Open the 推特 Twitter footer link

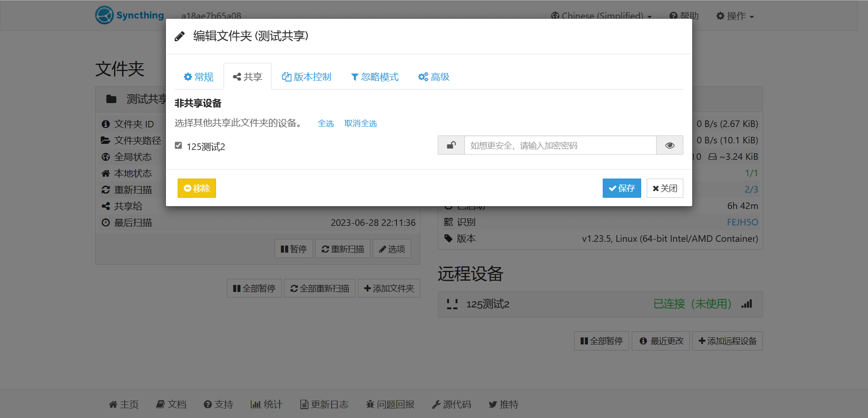tap(503, 404)
